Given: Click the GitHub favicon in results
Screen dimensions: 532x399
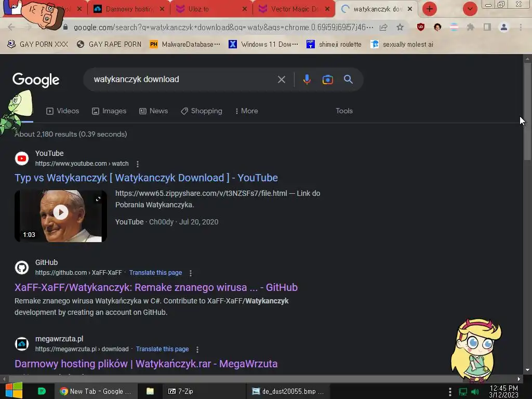Looking at the screenshot, I should [22, 268].
